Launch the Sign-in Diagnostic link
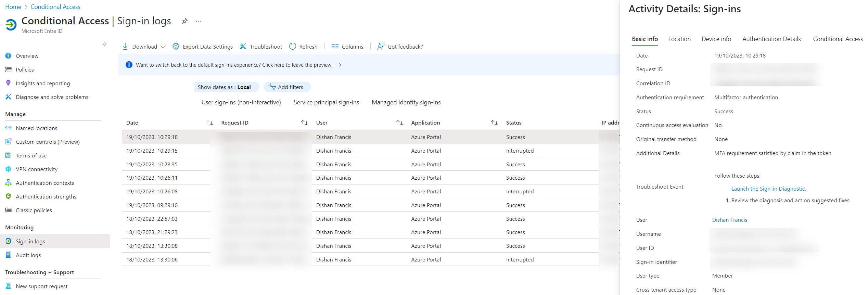 [768, 189]
